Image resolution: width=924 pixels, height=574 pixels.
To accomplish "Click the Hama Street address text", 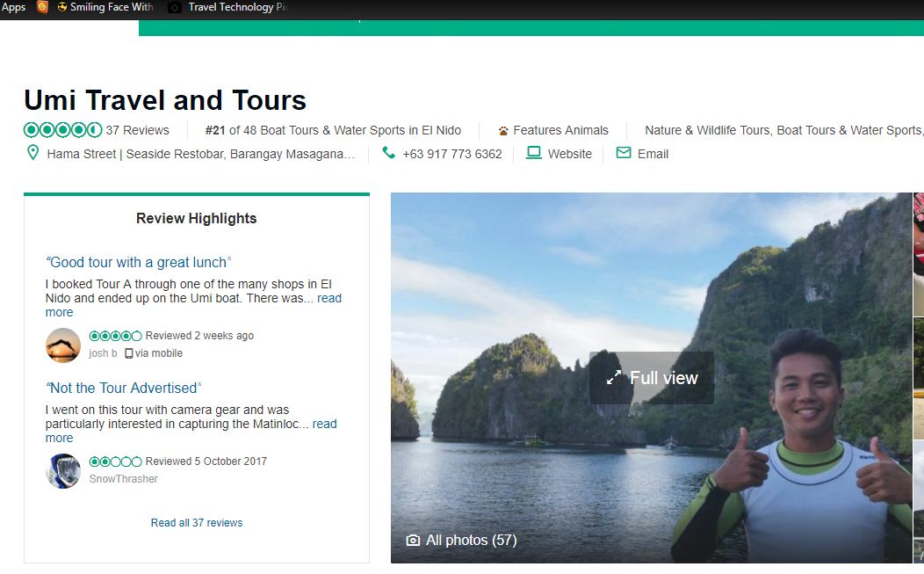I will (x=200, y=154).
